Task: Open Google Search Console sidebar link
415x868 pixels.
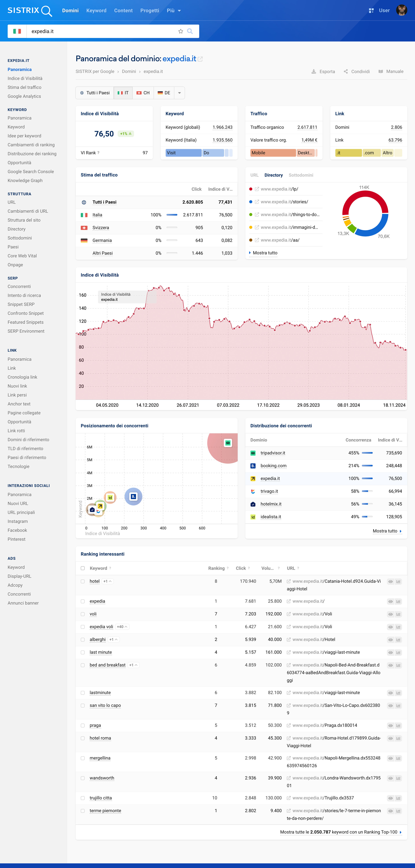Action: 31,172
